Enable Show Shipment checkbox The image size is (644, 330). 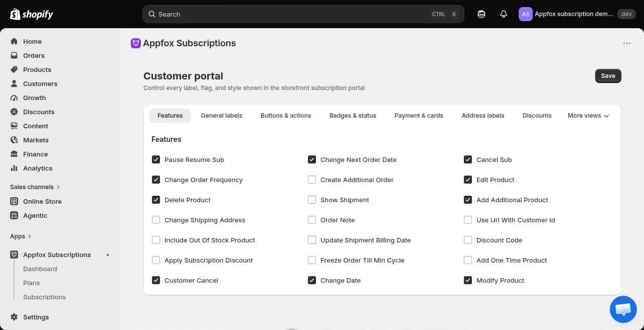tap(312, 200)
